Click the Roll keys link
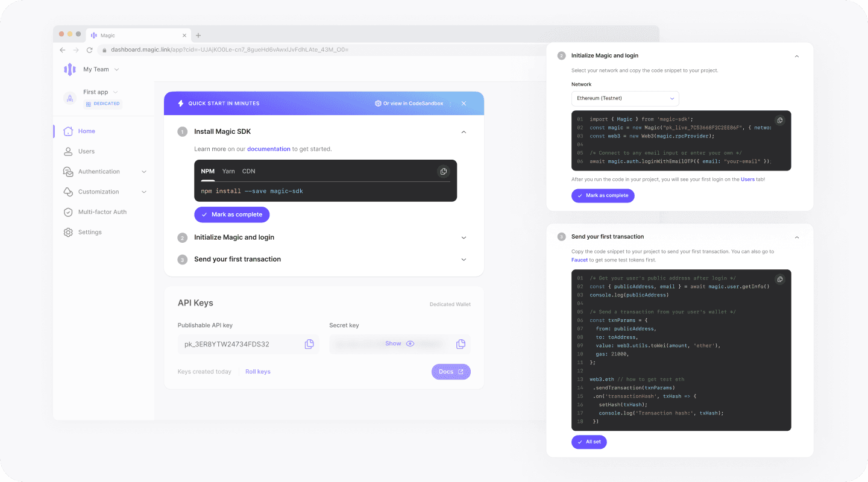This screenshot has height=482, width=868. click(x=258, y=372)
